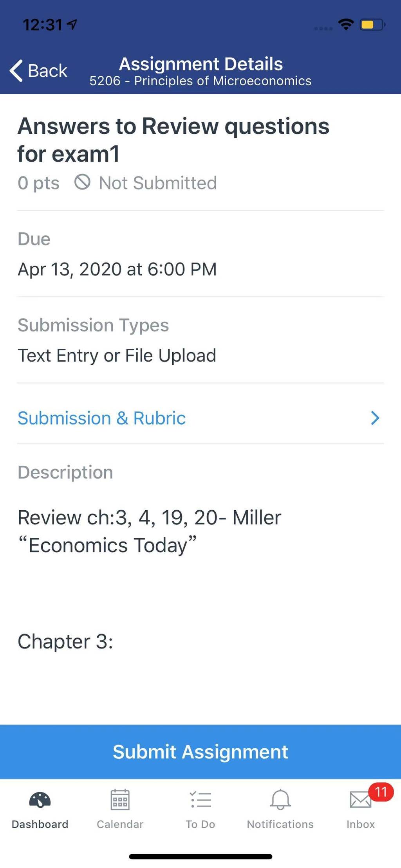Image resolution: width=401 pixels, height=868 pixels.
Task: Tap the To Do checklist icon
Action: (200, 800)
